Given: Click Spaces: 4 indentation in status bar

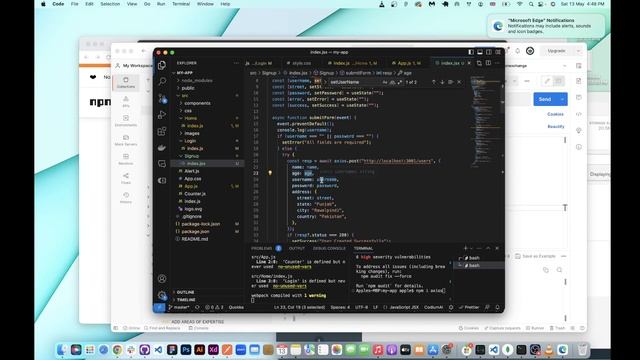Looking at the screenshot, I should 340,307.
